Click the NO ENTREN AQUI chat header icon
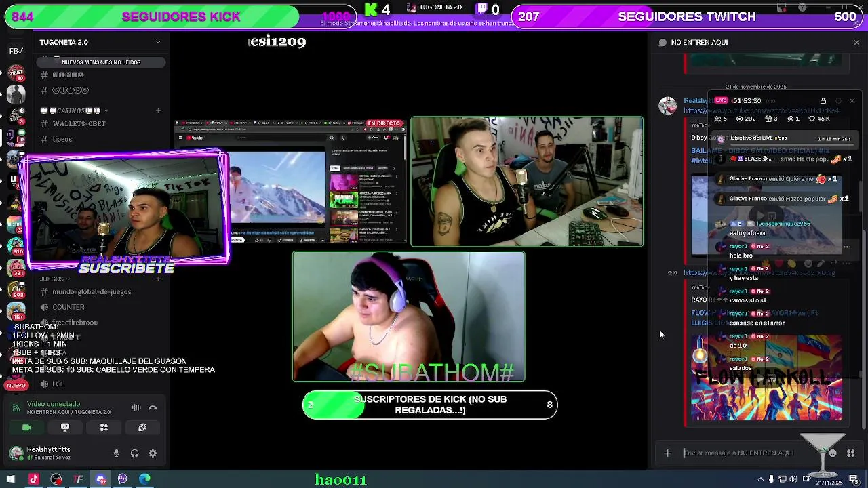 663,42
